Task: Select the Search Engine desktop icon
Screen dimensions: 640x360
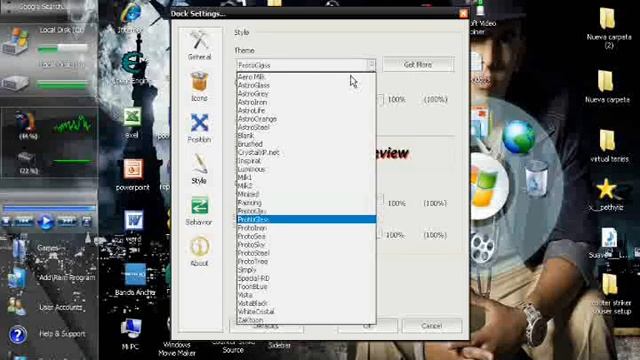Action: click(131, 68)
